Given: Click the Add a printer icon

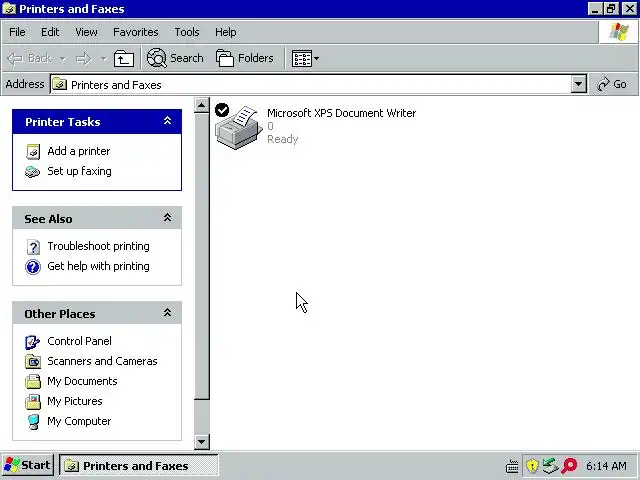Looking at the screenshot, I should (x=33, y=152).
